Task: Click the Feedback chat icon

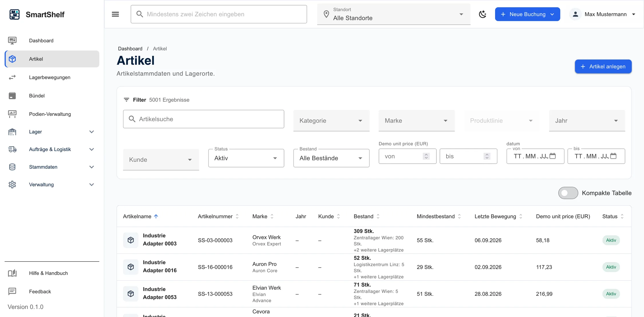Action: (x=12, y=291)
